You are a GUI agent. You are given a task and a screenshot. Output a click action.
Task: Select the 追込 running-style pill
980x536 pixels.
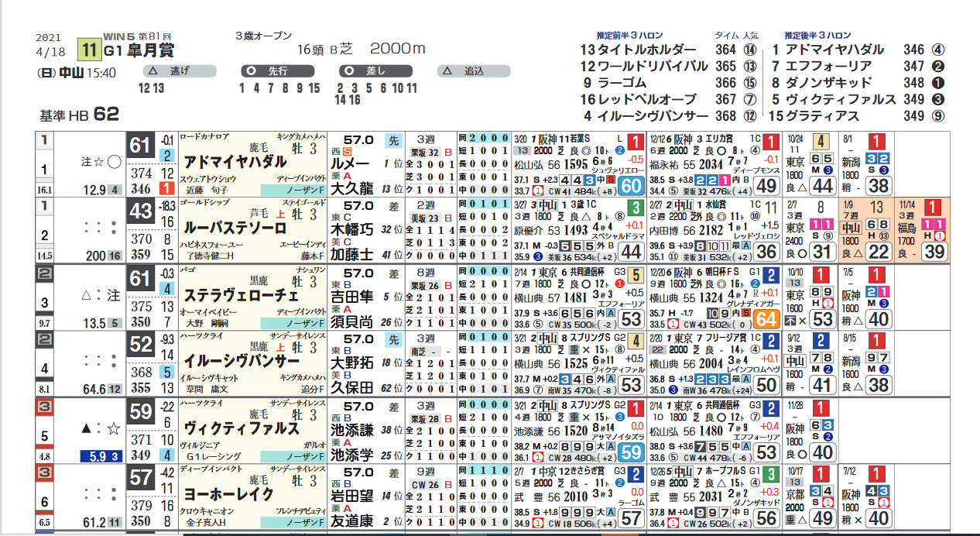tap(473, 71)
